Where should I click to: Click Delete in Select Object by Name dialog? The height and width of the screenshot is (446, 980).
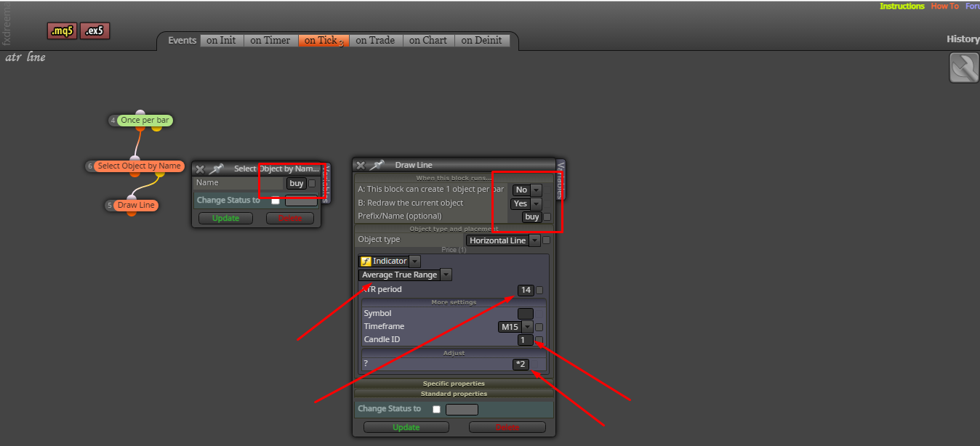pyautogui.click(x=290, y=218)
